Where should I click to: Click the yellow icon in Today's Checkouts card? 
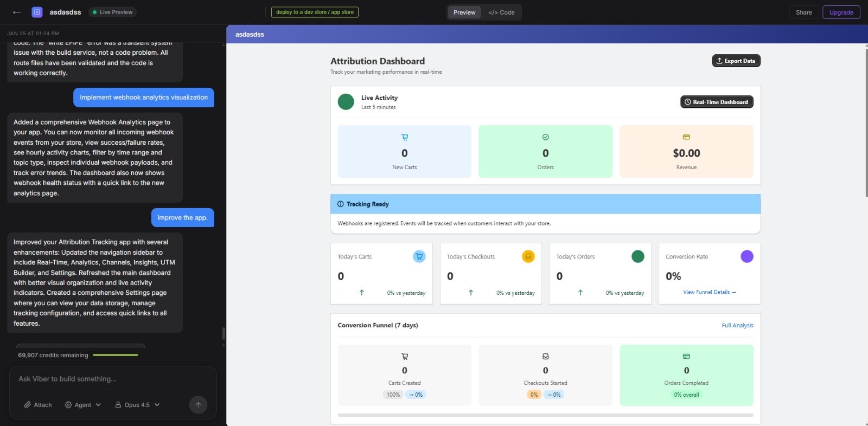[x=528, y=256]
